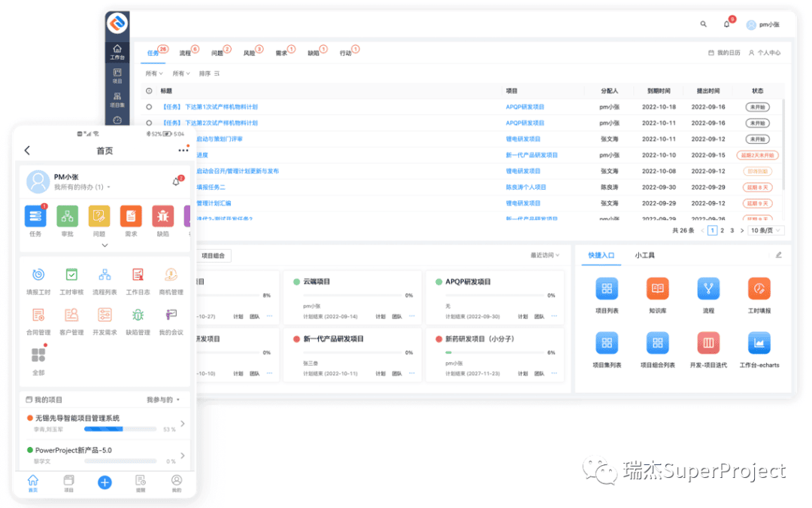Tap the red 缺陷 bug icon on mobile
Viewport: 812px width, 508px height.
pyautogui.click(x=162, y=216)
